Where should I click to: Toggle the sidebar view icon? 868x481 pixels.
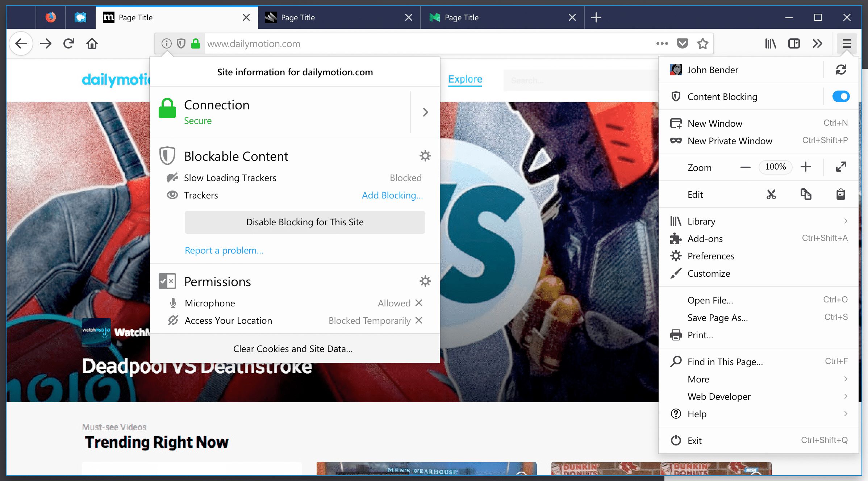[794, 43]
